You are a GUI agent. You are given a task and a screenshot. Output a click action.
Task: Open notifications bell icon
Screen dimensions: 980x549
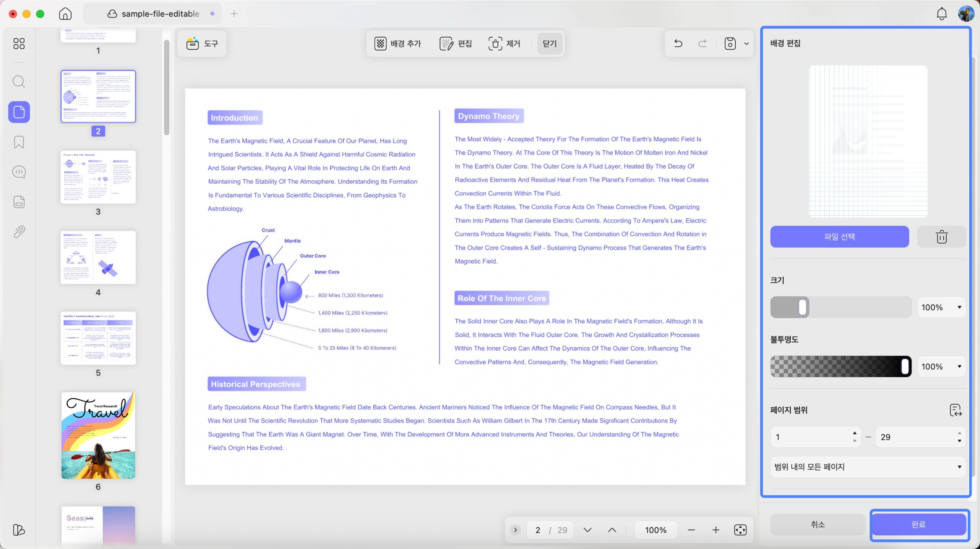[941, 14]
